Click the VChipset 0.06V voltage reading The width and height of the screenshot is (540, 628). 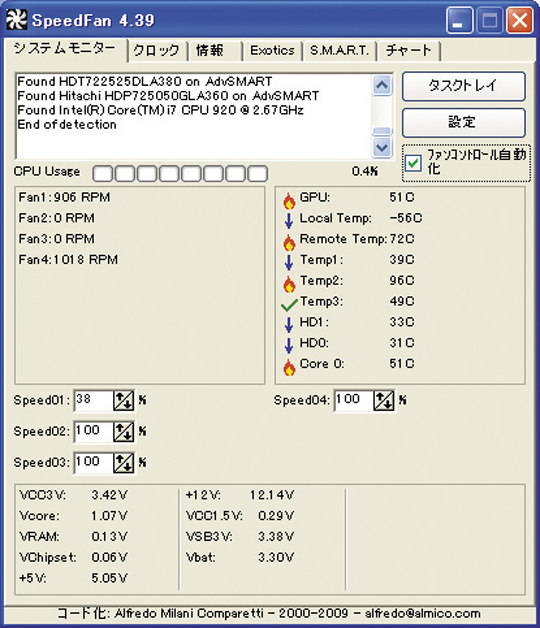pos(73,558)
